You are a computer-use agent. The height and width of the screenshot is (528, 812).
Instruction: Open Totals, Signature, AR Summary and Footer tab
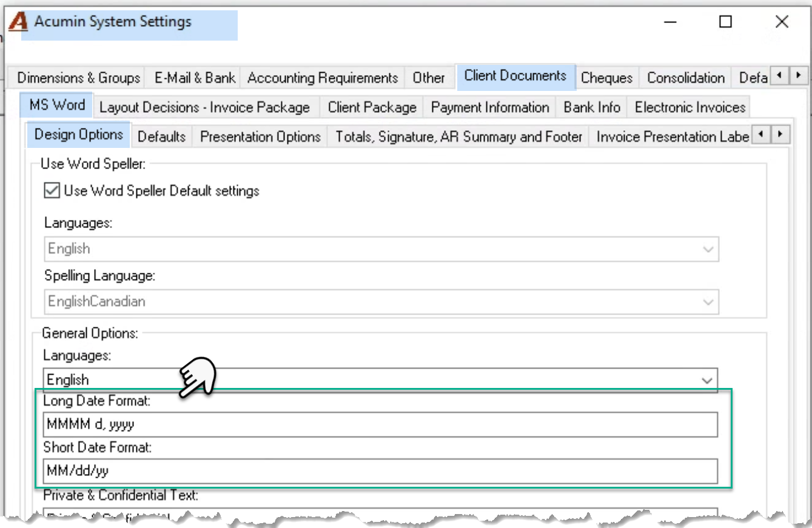coord(459,137)
